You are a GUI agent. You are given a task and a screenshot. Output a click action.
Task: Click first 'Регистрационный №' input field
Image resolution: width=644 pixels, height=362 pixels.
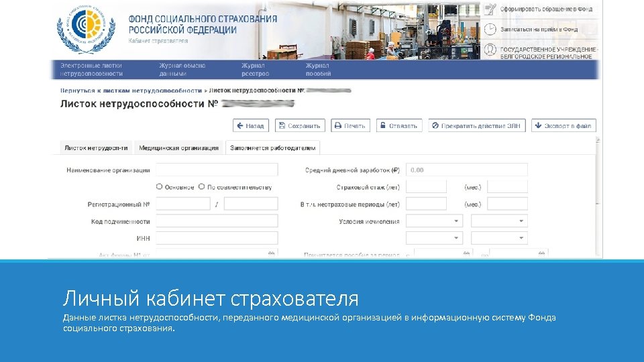[182, 204]
